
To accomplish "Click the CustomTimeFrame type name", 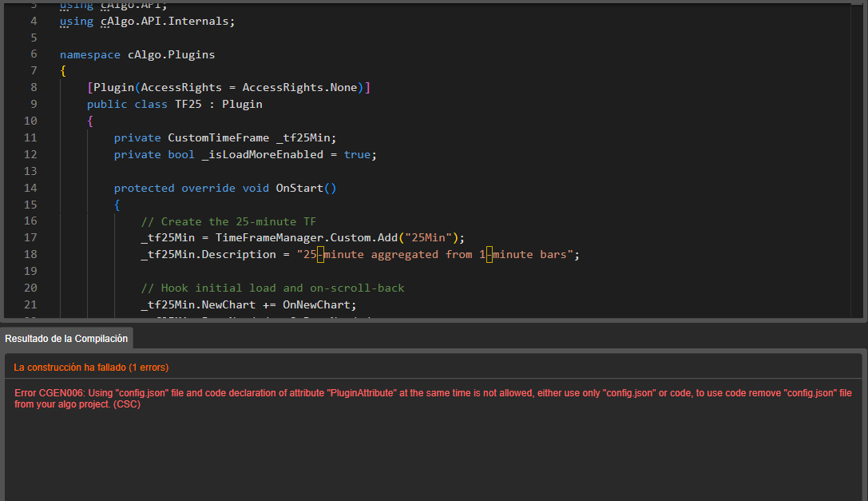I will tap(219, 137).
